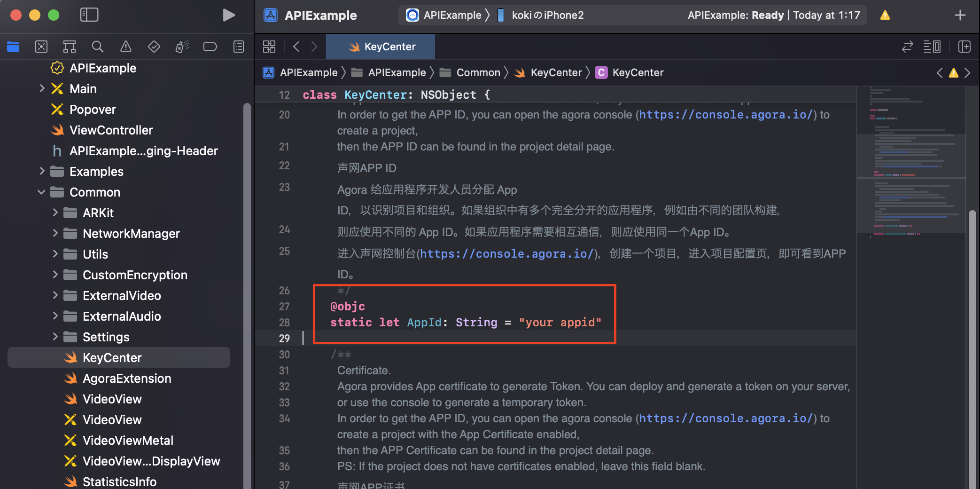Image resolution: width=980 pixels, height=489 pixels.
Task: Add an editor pane on the right
Action: point(964,47)
